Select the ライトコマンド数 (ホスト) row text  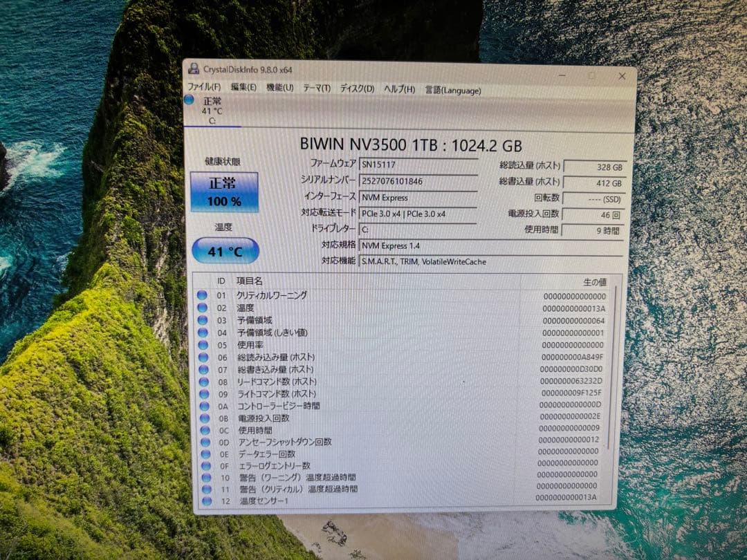tap(277, 394)
